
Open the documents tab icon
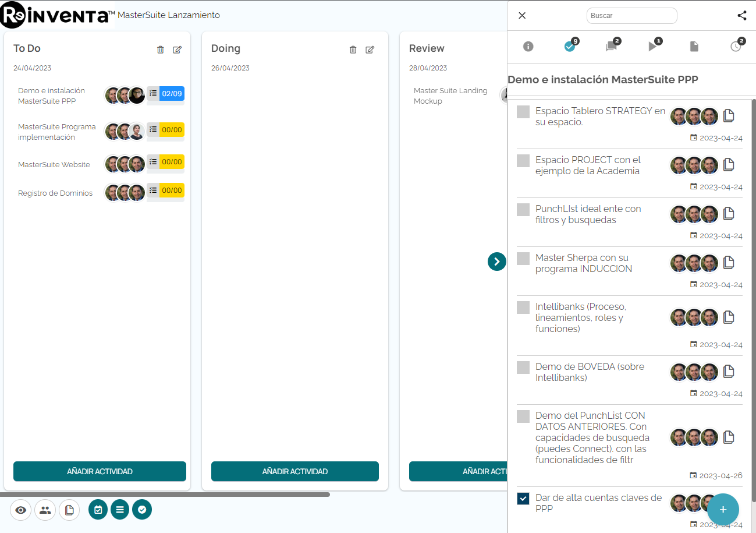[694, 47]
